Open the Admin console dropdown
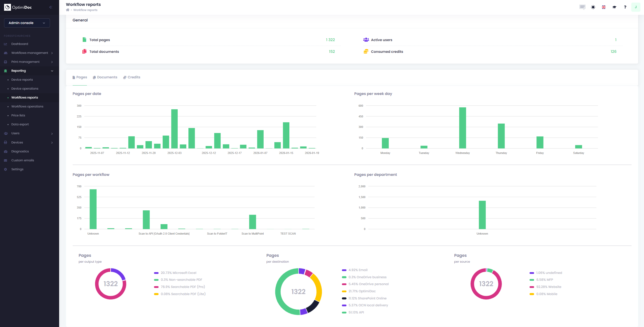Viewport: 644px width, 327px height. [x=27, y=23]
